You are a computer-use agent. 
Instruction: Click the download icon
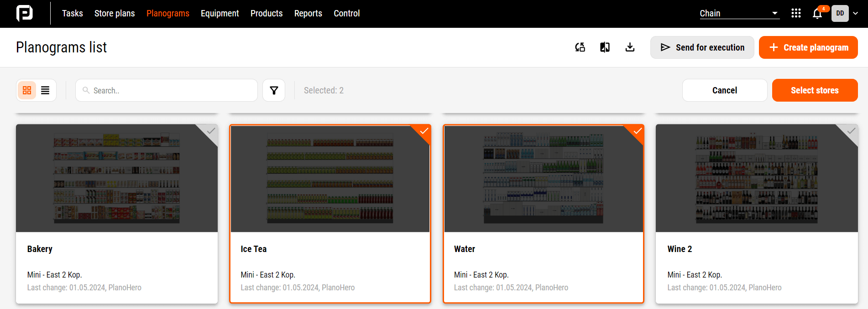click(630, 47)
